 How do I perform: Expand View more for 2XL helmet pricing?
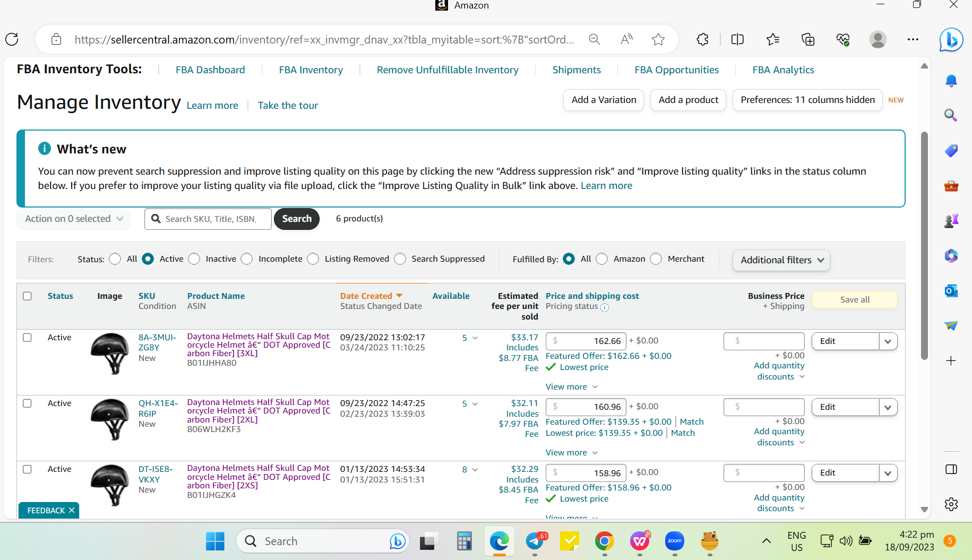(x=572, y=453)
